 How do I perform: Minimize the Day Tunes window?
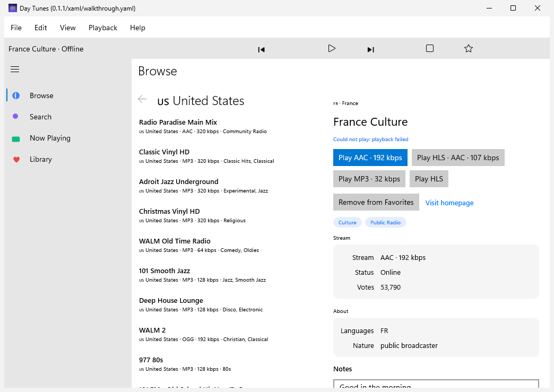point(489,8)
